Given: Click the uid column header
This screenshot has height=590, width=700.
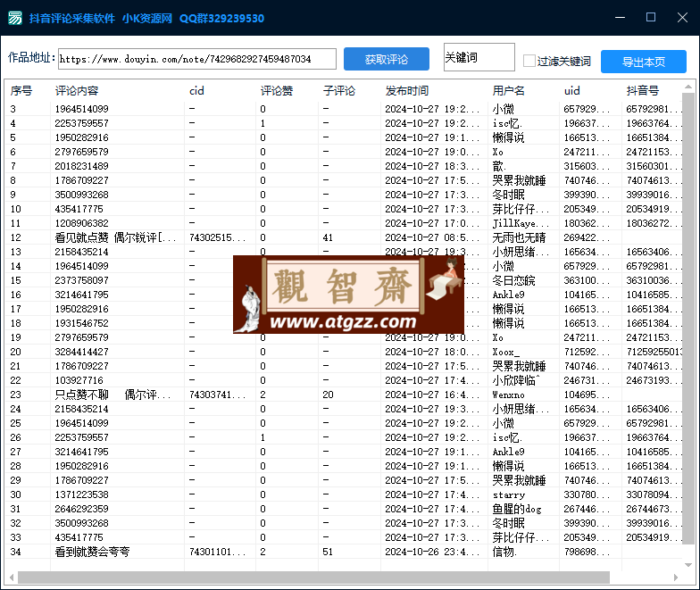Looking at the screenshot, I should [x=571, y=91].
